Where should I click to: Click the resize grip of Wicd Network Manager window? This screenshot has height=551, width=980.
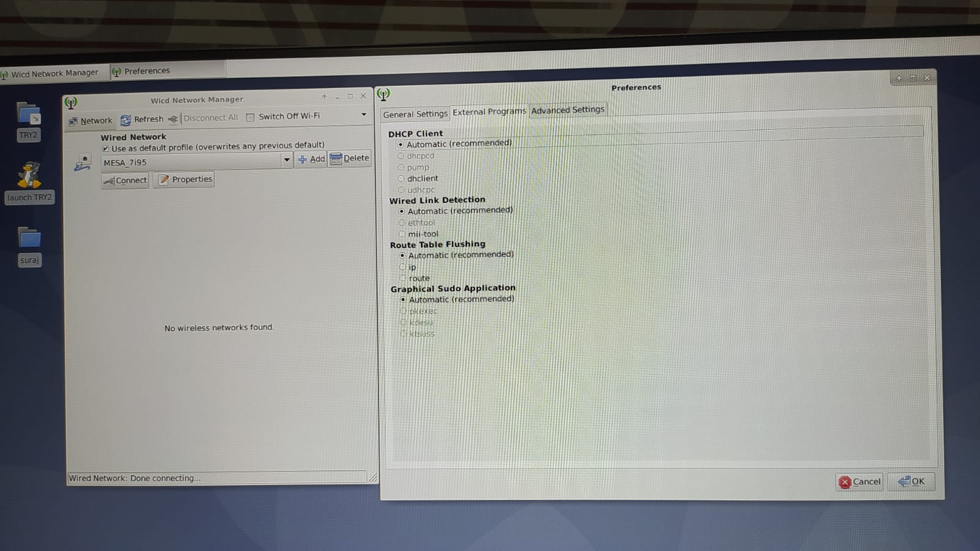(x=373, y=477)
